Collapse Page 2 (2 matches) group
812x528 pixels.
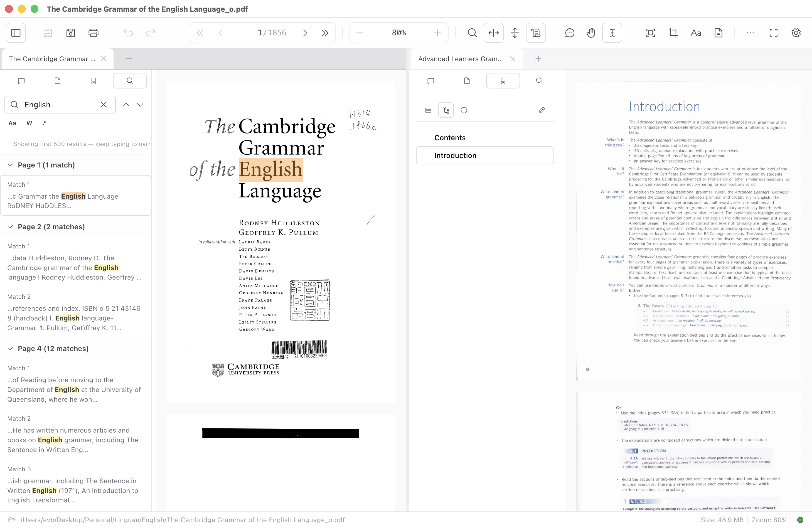pos(10,226)
